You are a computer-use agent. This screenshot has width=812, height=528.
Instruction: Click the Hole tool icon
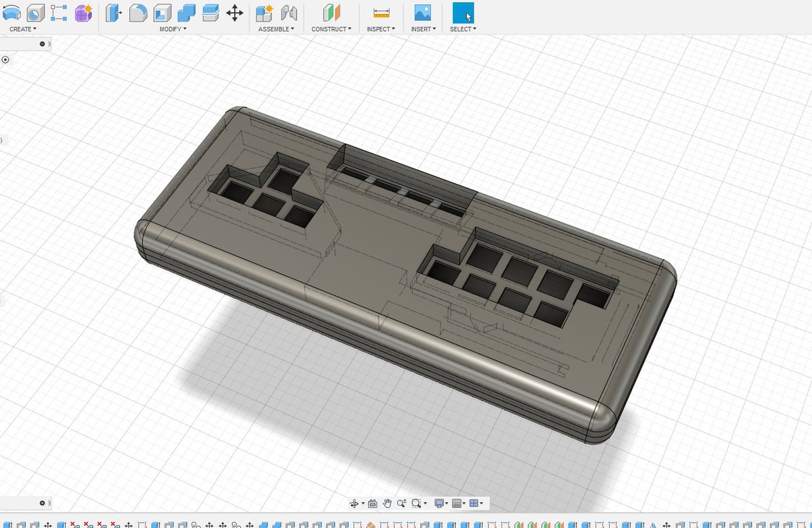[36, 12]
